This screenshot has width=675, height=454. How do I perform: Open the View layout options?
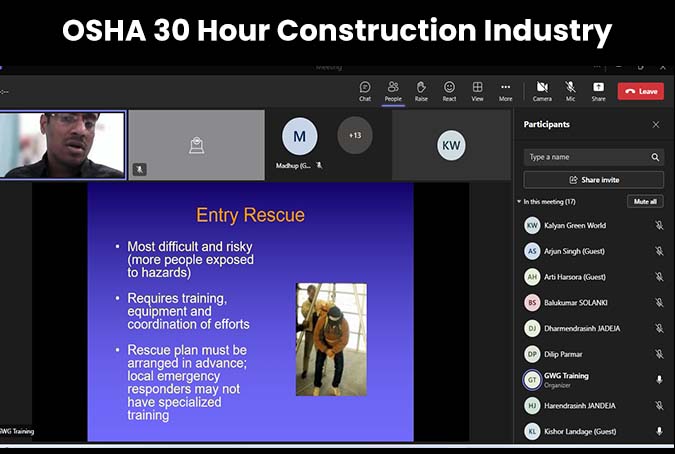[x=477, y=90]
